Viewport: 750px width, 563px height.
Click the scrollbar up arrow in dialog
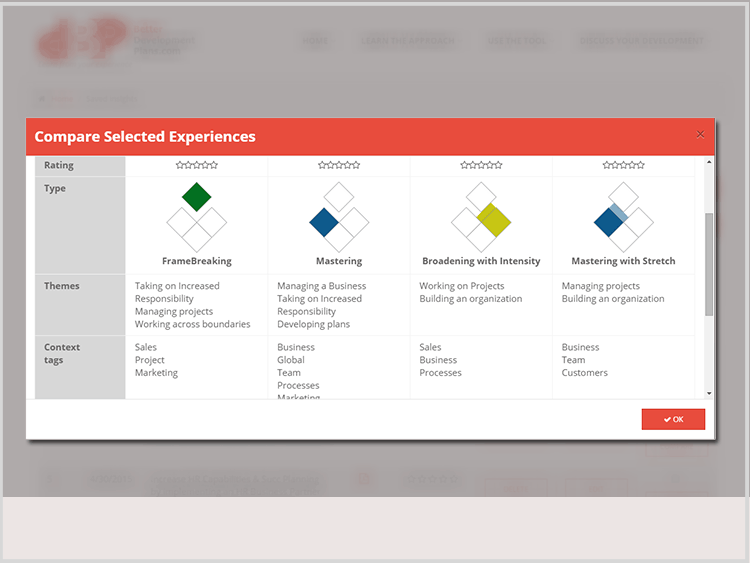(x=709, y=162)
